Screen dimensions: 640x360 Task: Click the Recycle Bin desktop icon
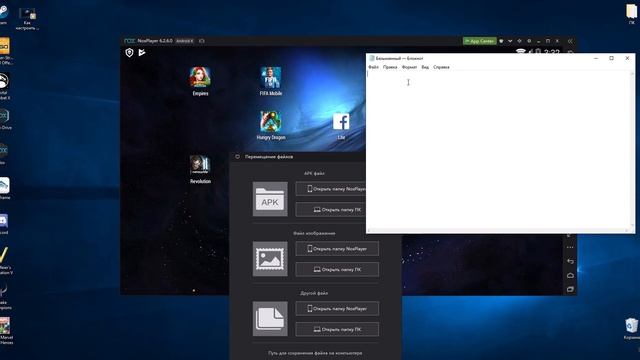[x=631, y=328]
